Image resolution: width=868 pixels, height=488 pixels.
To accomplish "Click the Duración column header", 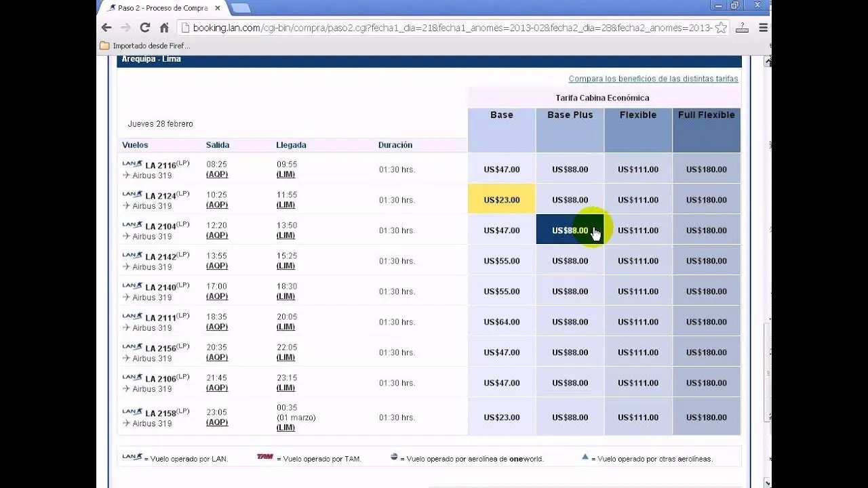I will tap(395, 145).
